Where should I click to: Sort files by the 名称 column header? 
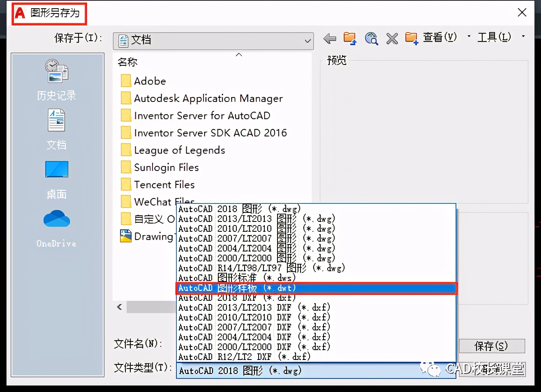click(127, 62)
